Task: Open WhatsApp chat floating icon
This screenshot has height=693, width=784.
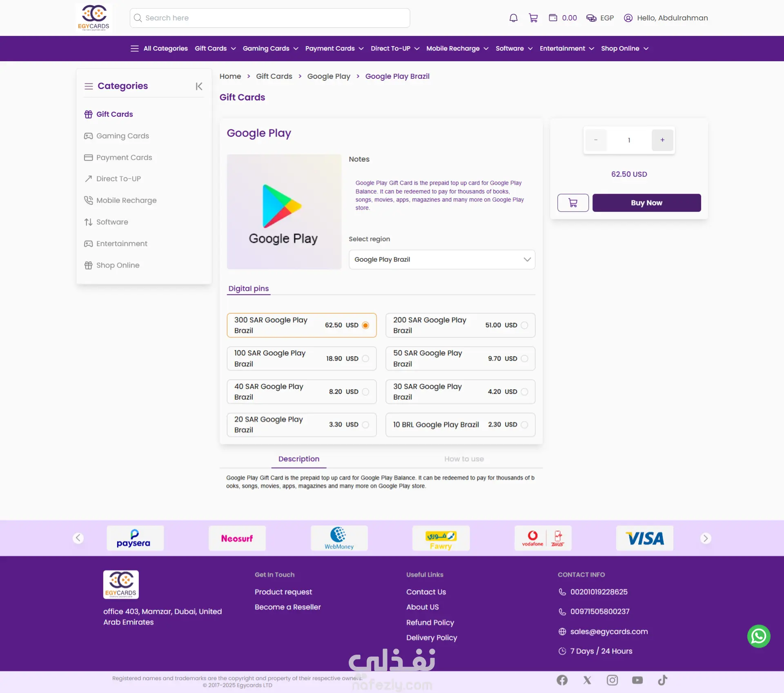Action: (758, 636)
